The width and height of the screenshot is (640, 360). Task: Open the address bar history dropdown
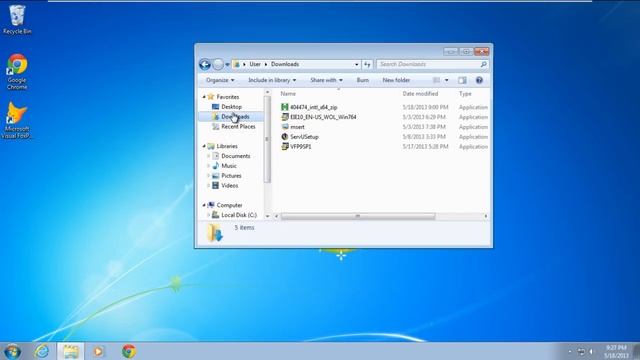356,64
